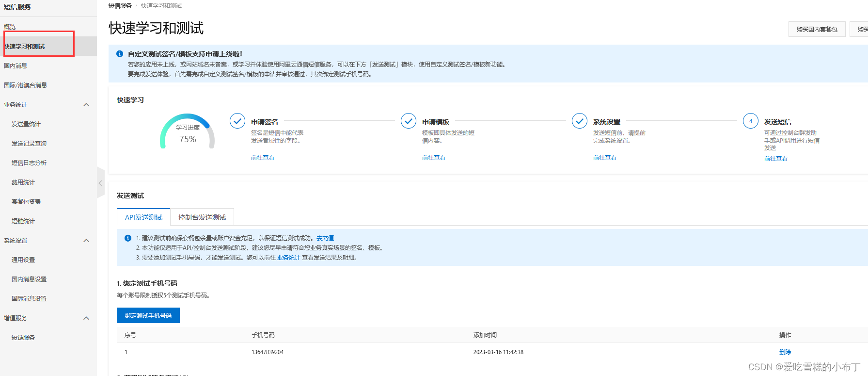This screenshot has height=376, width=868.
Task: Click the 手机号码 column header
Action: [263, 335]
